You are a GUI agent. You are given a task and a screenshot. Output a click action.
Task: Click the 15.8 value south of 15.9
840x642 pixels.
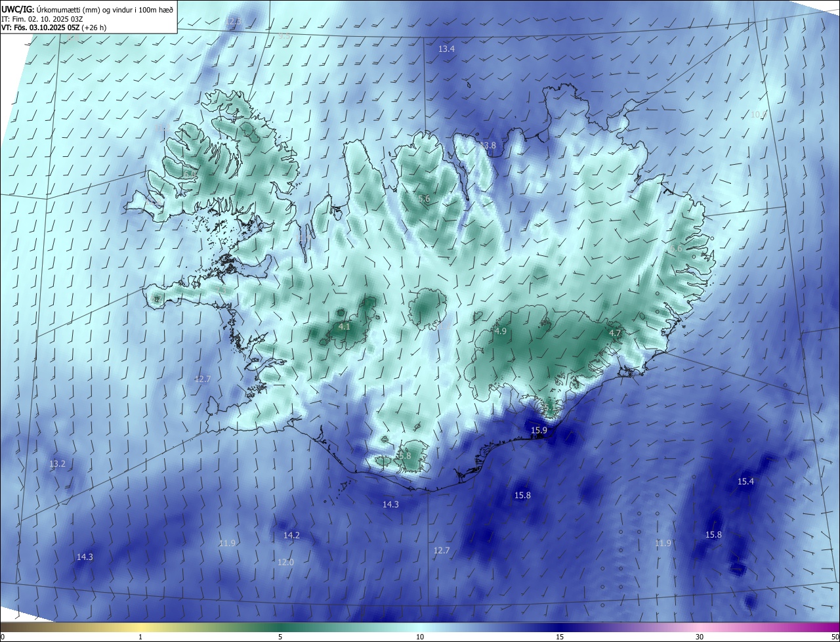tap(522, 496)
